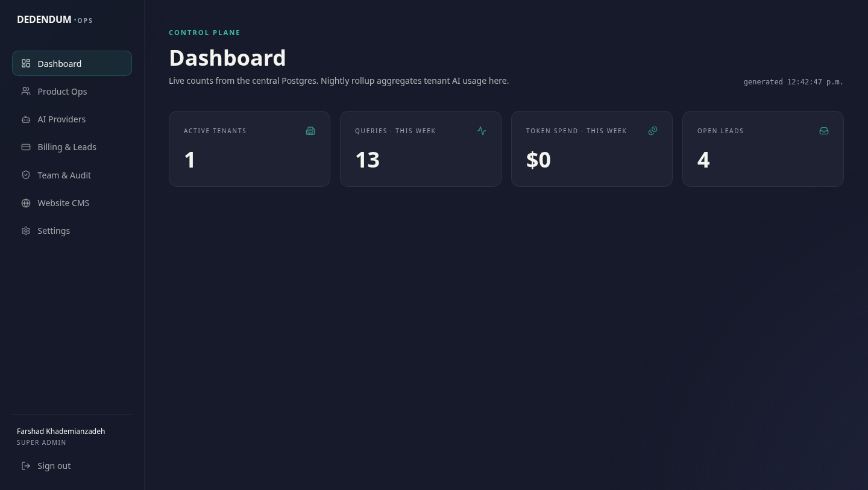868x490 pixels.
Task: Click the Sign out arrow icon
Action: (x=26, y=466)
